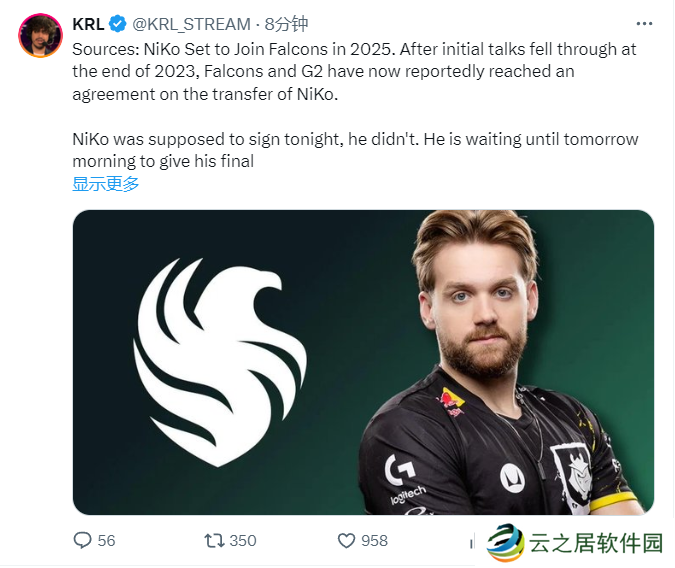Click the KRL display name

[x=88, y=24]
